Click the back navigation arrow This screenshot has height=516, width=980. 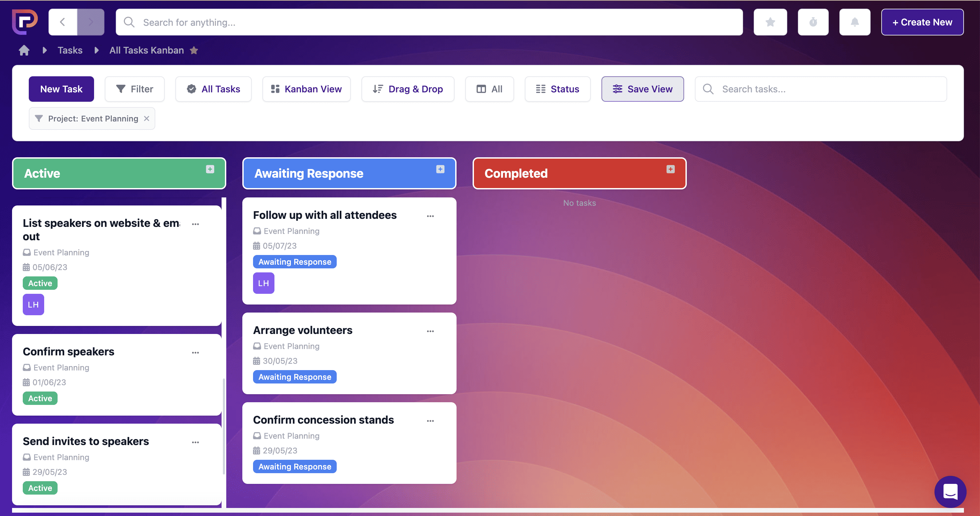pos(63,22)
